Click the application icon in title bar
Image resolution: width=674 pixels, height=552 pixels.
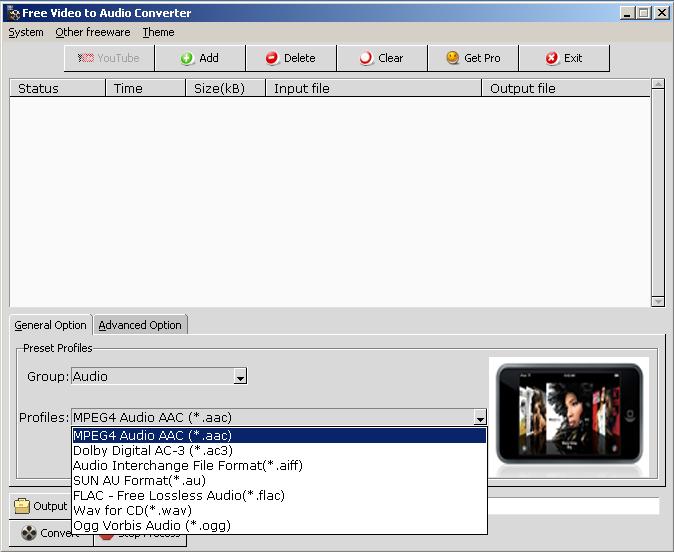(x=14, y=13)
